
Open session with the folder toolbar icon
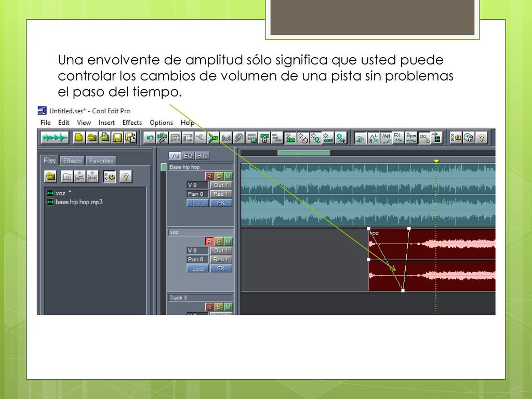pyautogui.click(x=92, y=138)
